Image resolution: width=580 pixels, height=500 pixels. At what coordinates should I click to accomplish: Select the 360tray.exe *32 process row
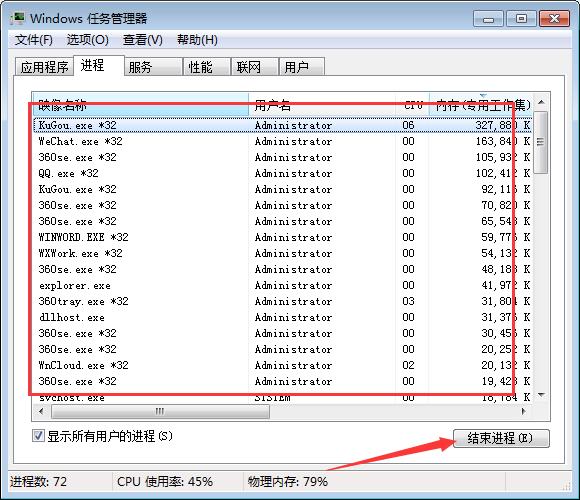pos(283,301)
